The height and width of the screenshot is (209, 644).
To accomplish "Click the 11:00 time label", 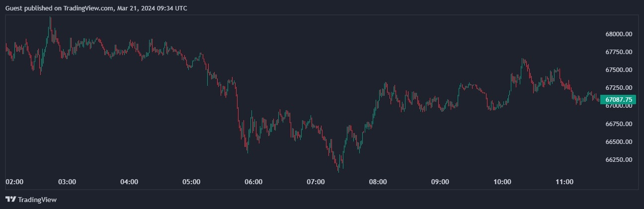I will [x=564, y=182].
